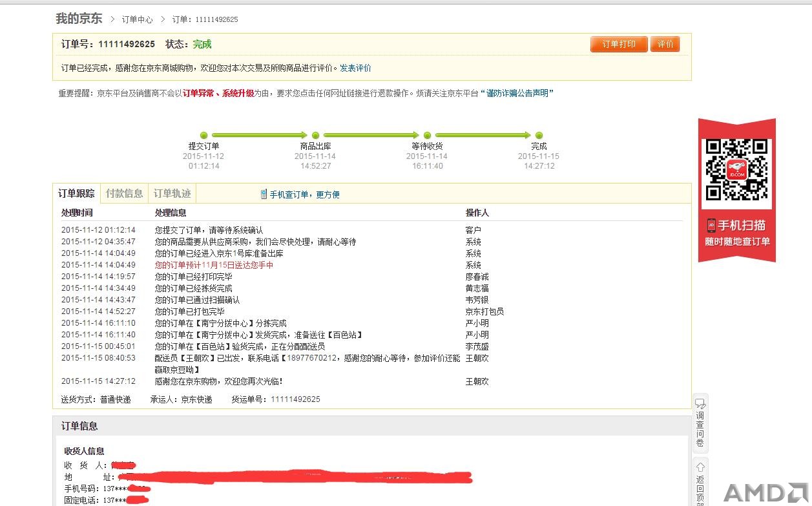Open the 调查问卷 side button
This screenshot has height=506, width=812.
point(700,423)
